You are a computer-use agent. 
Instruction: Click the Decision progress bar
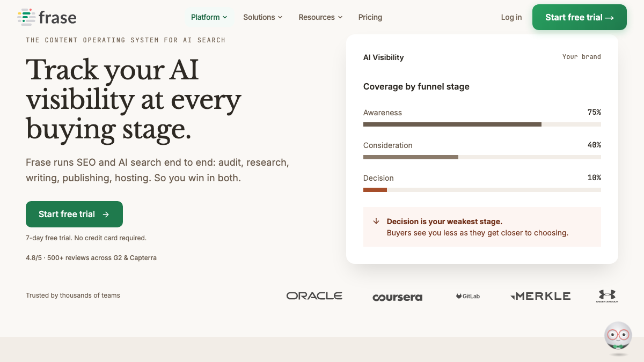coord(482,190)
